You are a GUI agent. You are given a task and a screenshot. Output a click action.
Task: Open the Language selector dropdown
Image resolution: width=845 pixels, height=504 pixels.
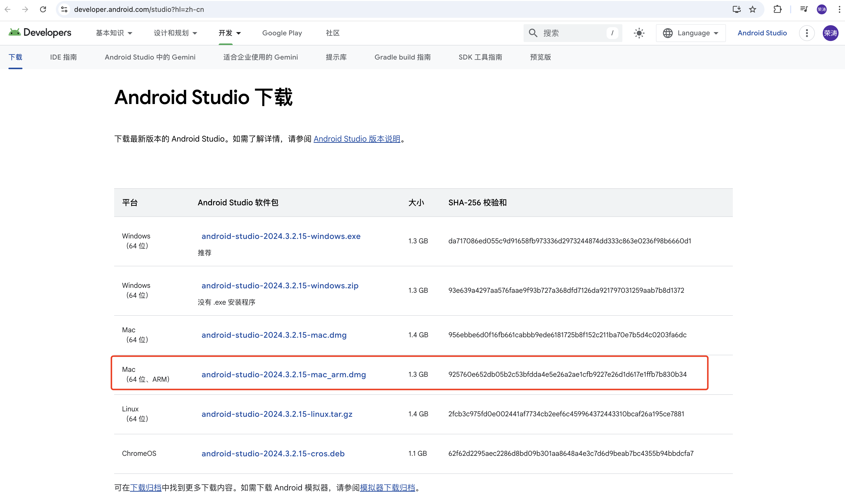[691, 33]
